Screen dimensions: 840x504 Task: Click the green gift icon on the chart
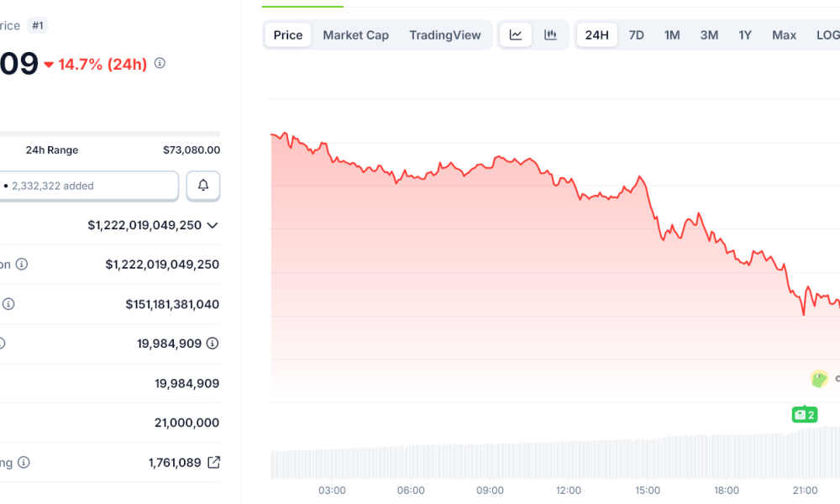click(x=804, y=414)
